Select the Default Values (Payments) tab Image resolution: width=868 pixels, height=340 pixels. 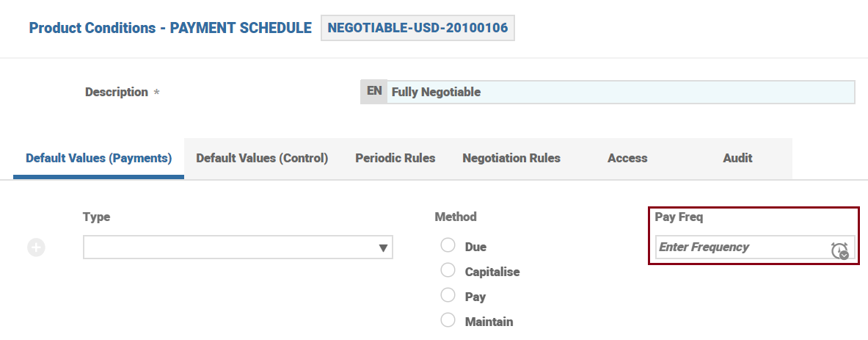click(98, 158)
